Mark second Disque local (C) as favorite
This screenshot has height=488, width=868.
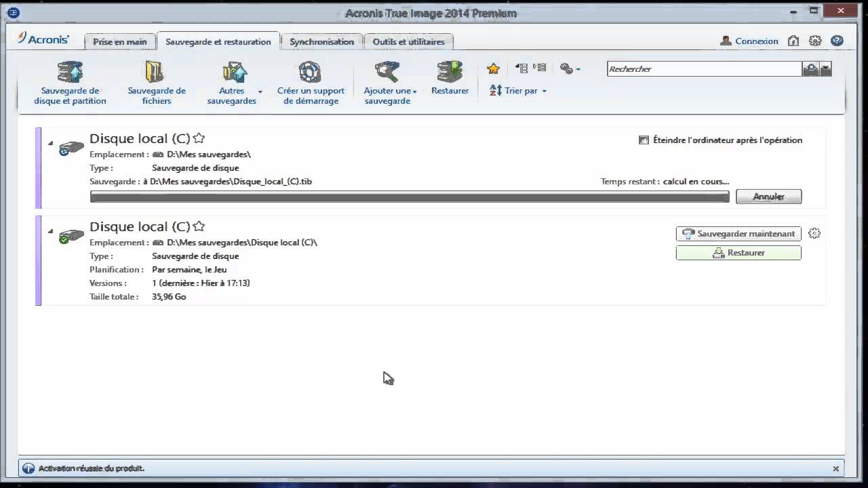coord(199,226)
